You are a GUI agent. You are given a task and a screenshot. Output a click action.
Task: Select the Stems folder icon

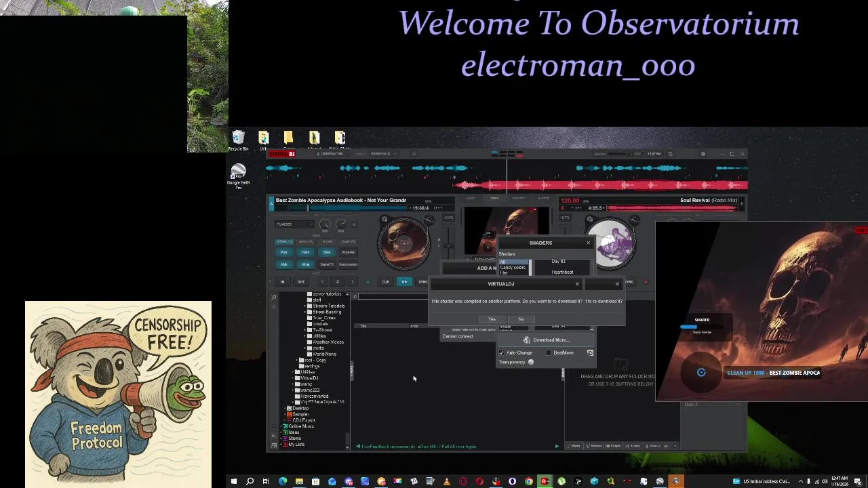[285, 439]
